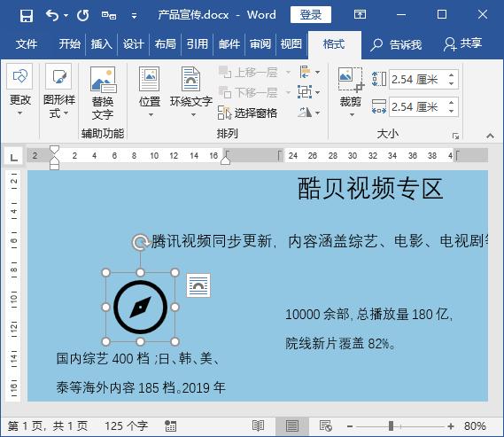Open the 位置 position dropdown
504x437 pixels.
point(150,92)
